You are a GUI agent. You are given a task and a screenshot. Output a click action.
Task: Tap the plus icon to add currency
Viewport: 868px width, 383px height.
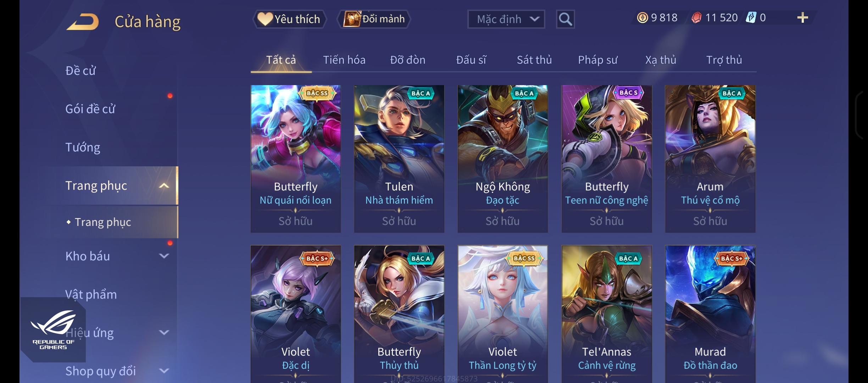click(802, 17)
